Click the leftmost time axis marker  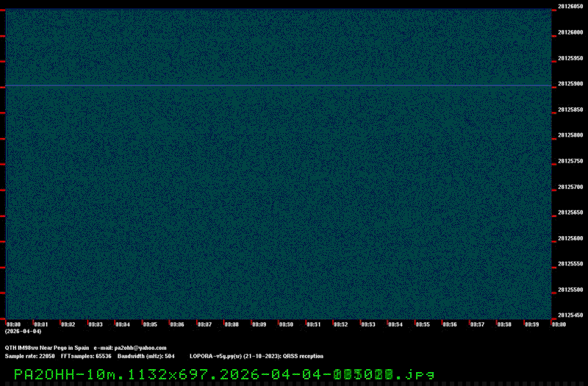(13, 324)
